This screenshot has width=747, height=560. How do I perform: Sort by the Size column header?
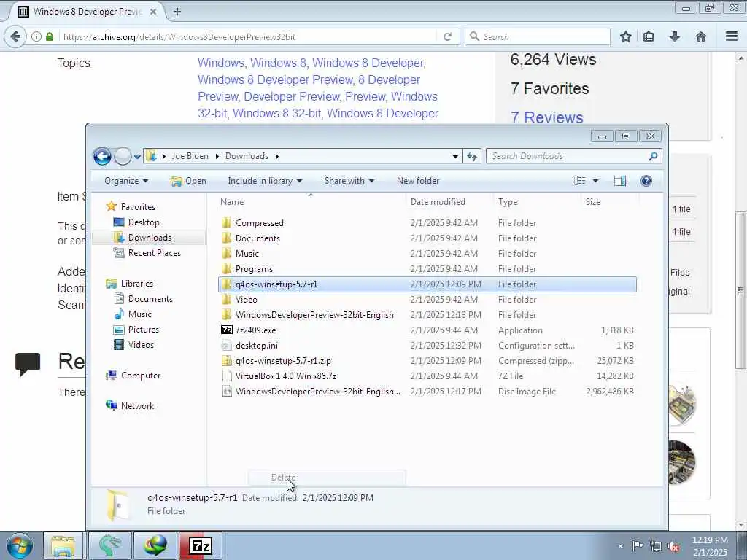point(593,202)
